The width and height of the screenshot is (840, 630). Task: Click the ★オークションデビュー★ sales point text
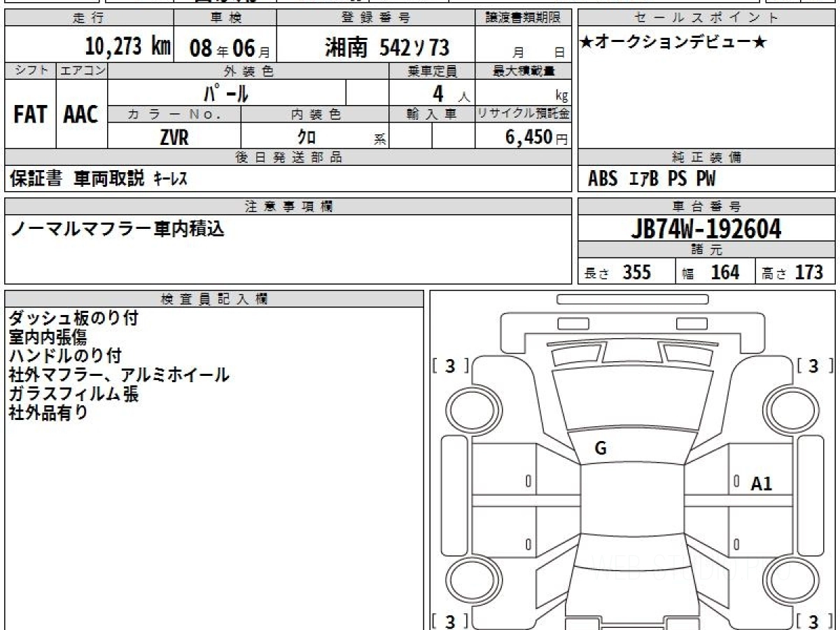[673, 43]
